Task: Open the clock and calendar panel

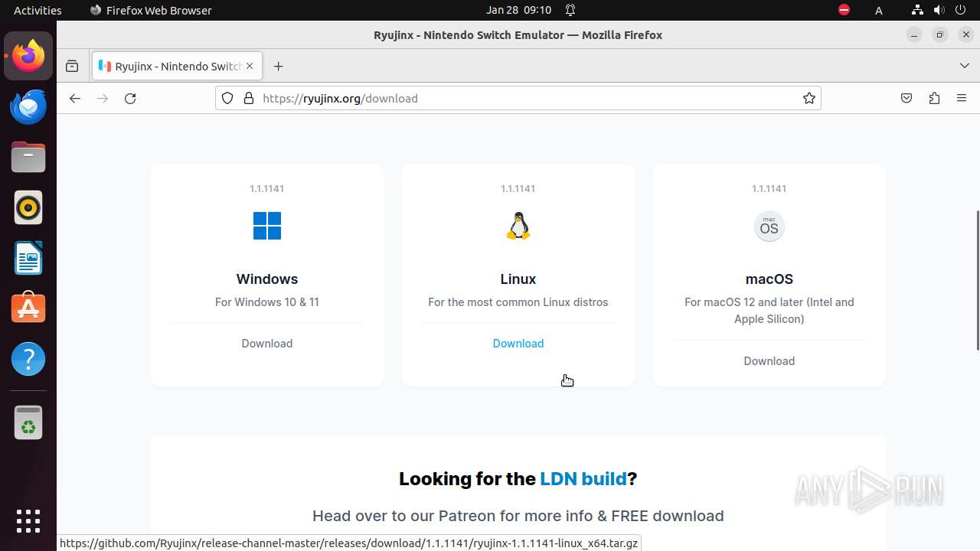Action: (x=518, y=10)
